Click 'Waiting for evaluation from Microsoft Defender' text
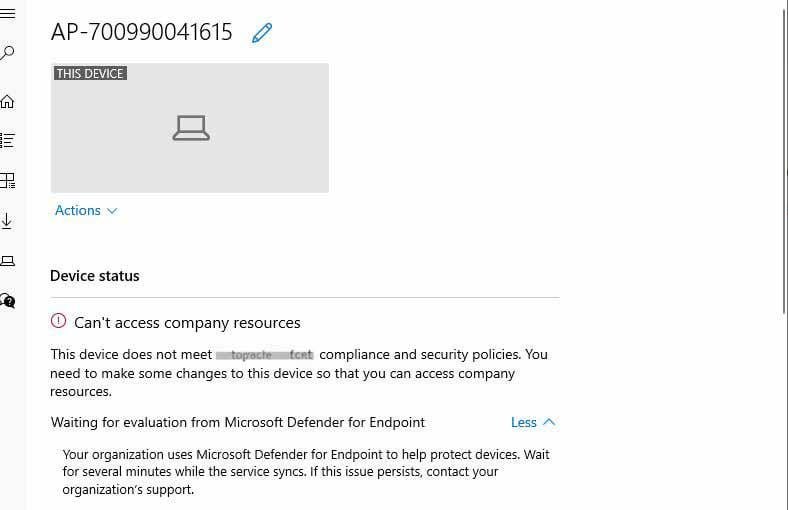 click(238, 423)
